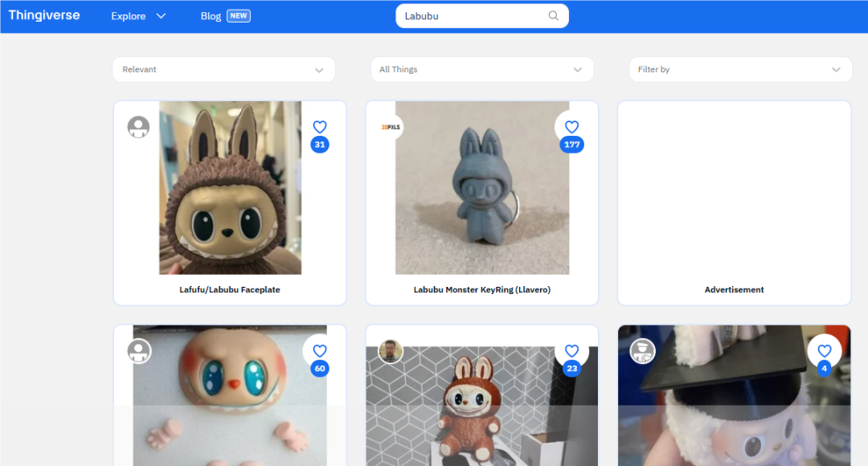Viewport: 868px width, 466px height.
Task: Like the Labubu Monster KeyRing heart
Action: point(572,127)
